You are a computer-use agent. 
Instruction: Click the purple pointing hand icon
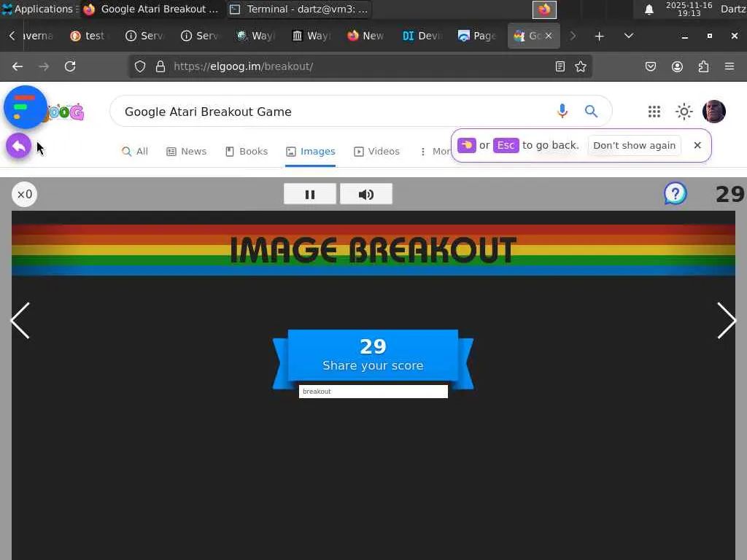466,145
